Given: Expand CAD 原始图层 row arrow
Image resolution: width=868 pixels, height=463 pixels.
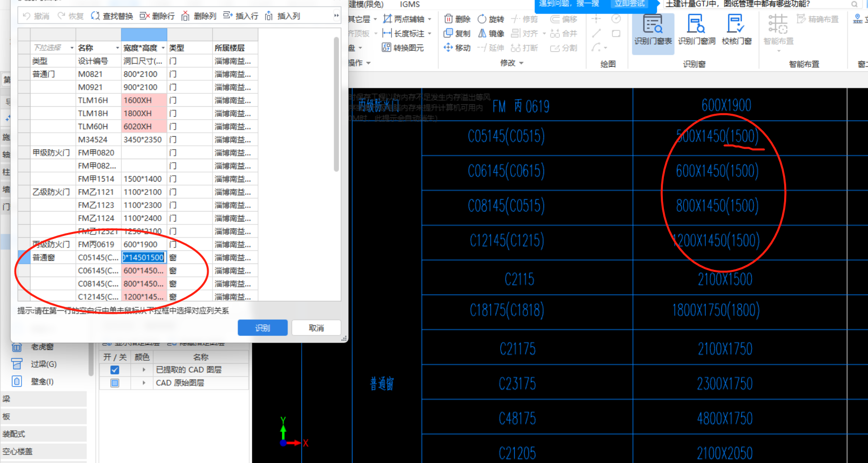Looking at the screenshot, I should click(x=144, y=383).
